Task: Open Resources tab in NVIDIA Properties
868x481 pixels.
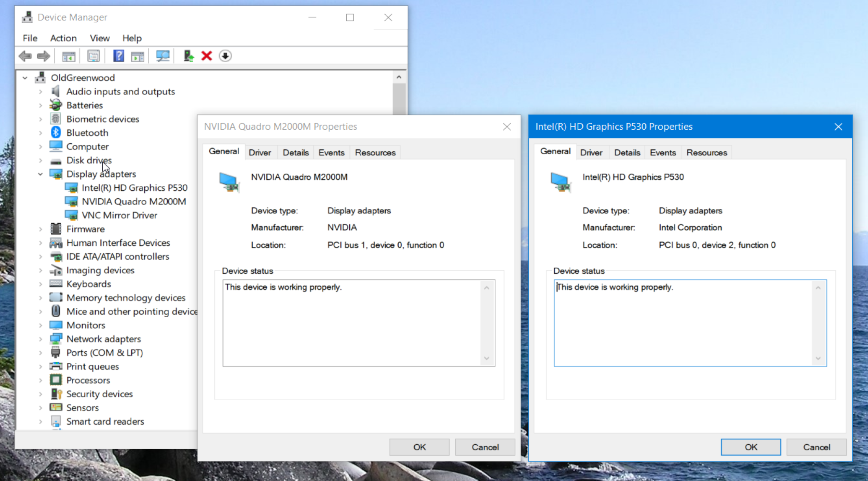Action: (x=375, y=152)
